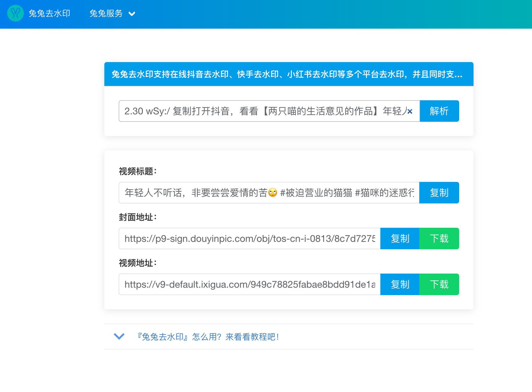
Task: Click the blue down-chevron beside the tutorial text
Action: [119, 336]
